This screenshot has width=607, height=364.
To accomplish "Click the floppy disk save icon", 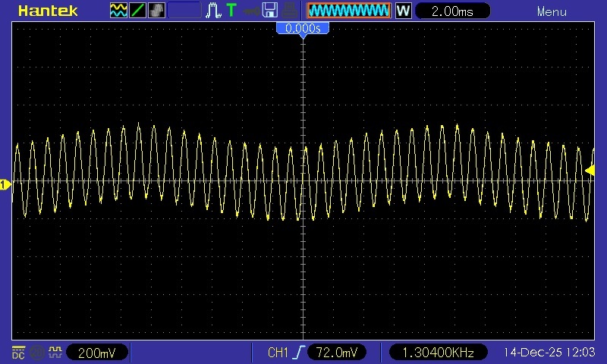I will pos(270,11).
